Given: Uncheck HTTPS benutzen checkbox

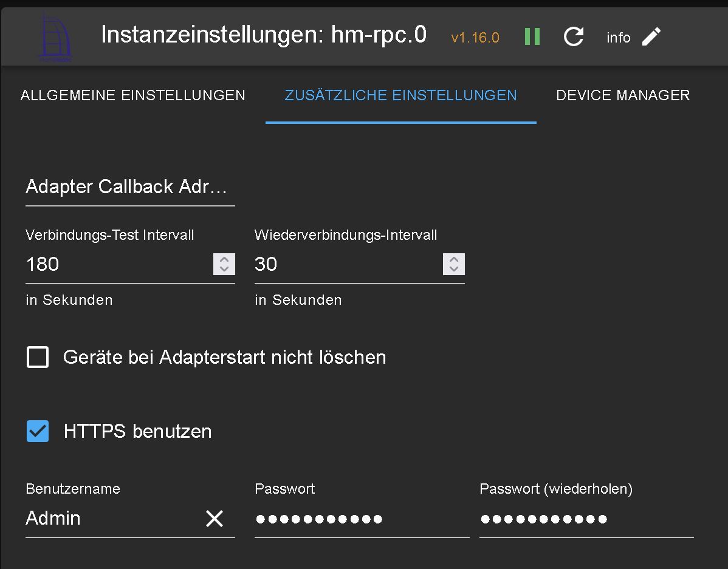Looking at the screenshot, I should click(x=38, y=431).
